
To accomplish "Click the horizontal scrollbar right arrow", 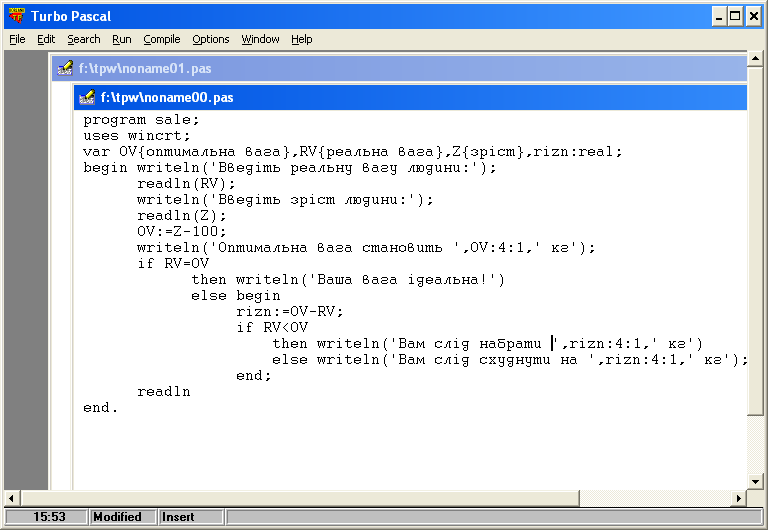I will tap(739, 499).
